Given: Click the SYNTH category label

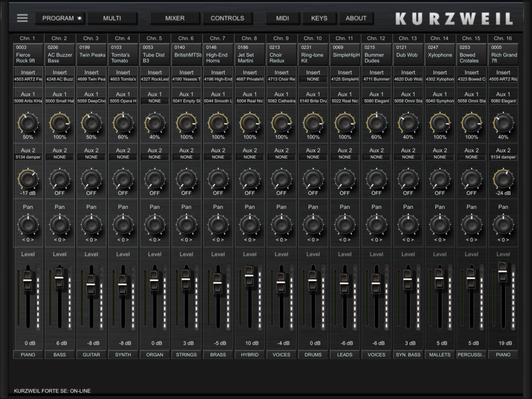Looking at the screenshot, I should click(123, 355).
